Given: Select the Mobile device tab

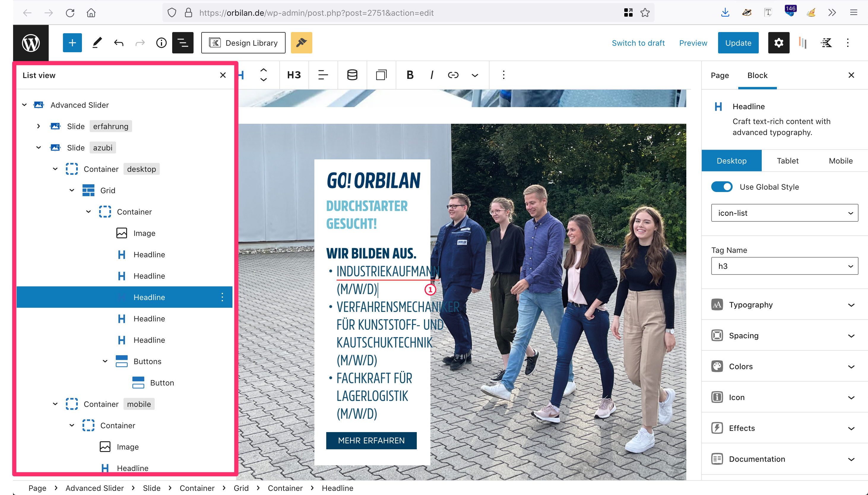Looking at the screenshot, I should (x=840, y=161).
